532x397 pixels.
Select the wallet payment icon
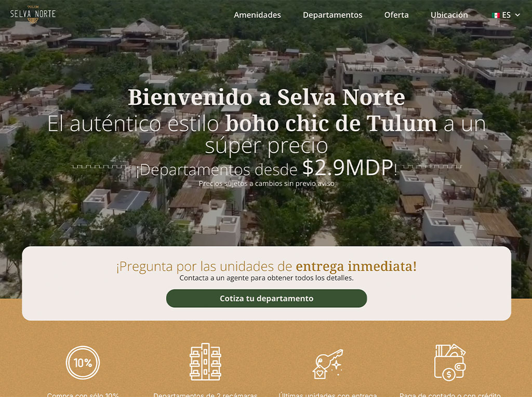tap(450, 362)
